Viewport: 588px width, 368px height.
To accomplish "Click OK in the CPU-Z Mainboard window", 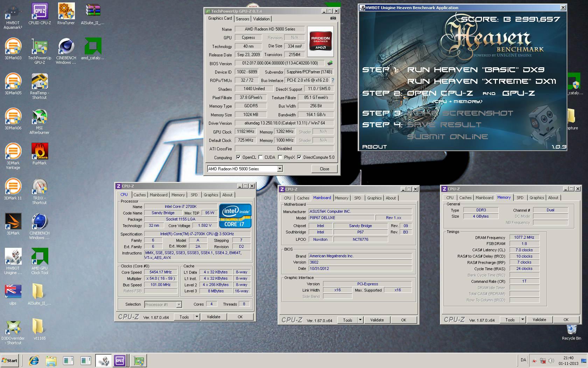I will point(404,320).
